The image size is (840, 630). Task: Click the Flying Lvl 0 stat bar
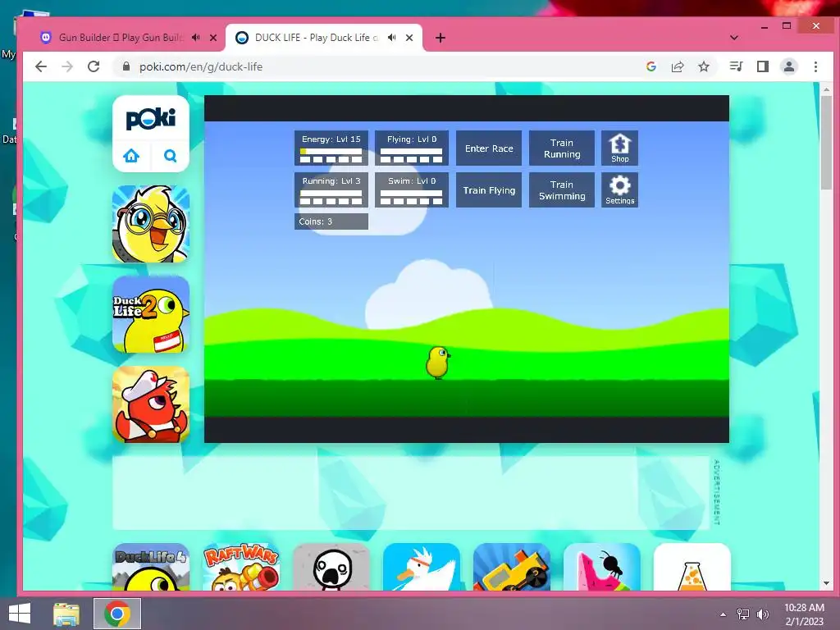click(412, 148)
